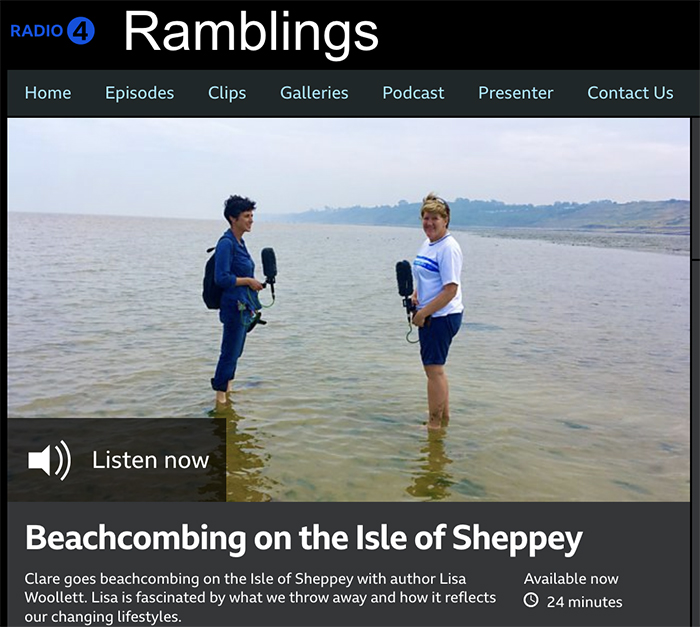The image size is (700, 627).
Task: Open the Clips section
Action: pyautogui.click(x=227, y=93)
